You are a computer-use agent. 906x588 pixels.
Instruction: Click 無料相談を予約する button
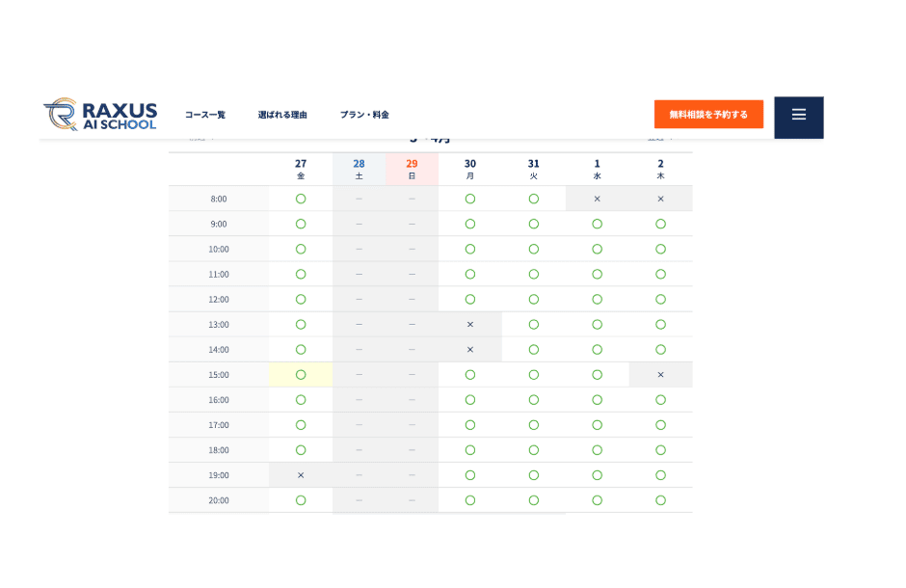point(708,115)
